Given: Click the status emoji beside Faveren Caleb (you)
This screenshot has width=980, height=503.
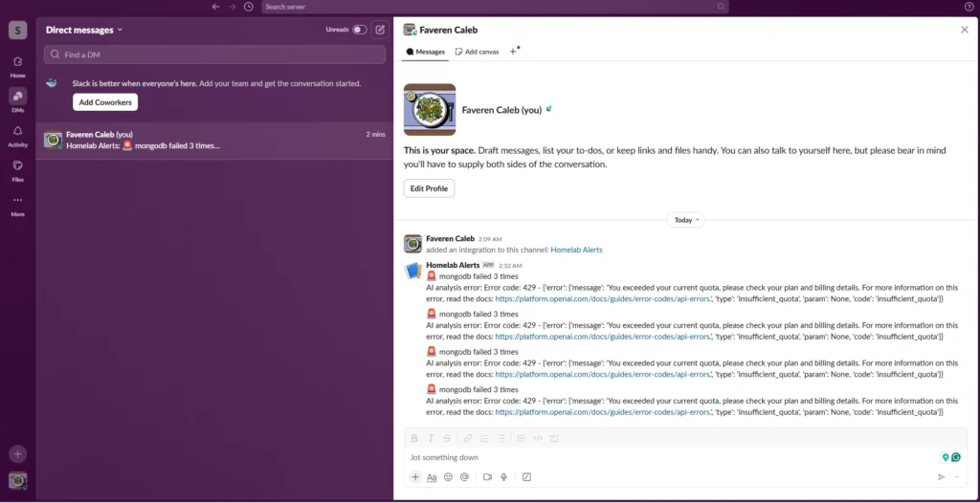Looking at the screenshot, I should [548, 109].
